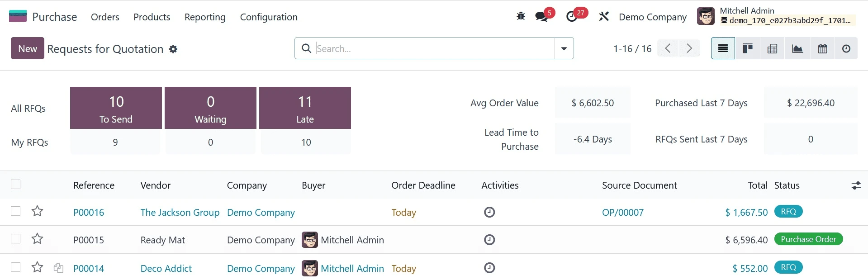Click the Purchase app title

55,17
